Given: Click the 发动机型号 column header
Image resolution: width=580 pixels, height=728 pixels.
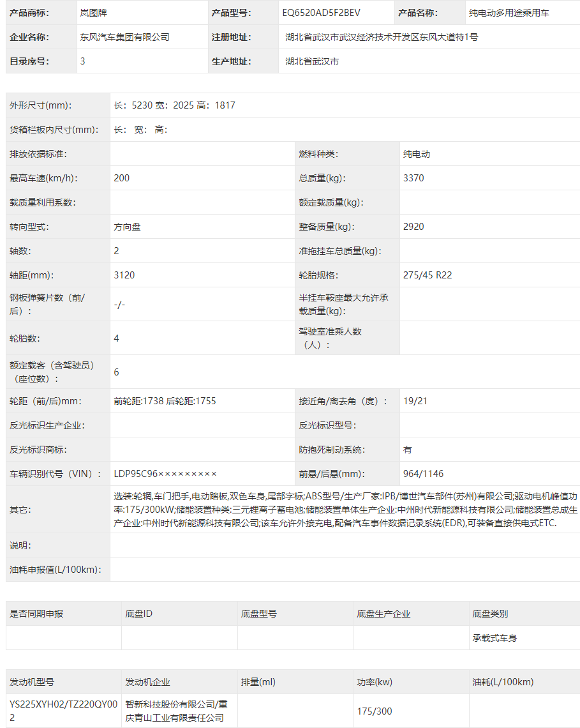Looking at the screenshot, I should [x=31, y=682].
